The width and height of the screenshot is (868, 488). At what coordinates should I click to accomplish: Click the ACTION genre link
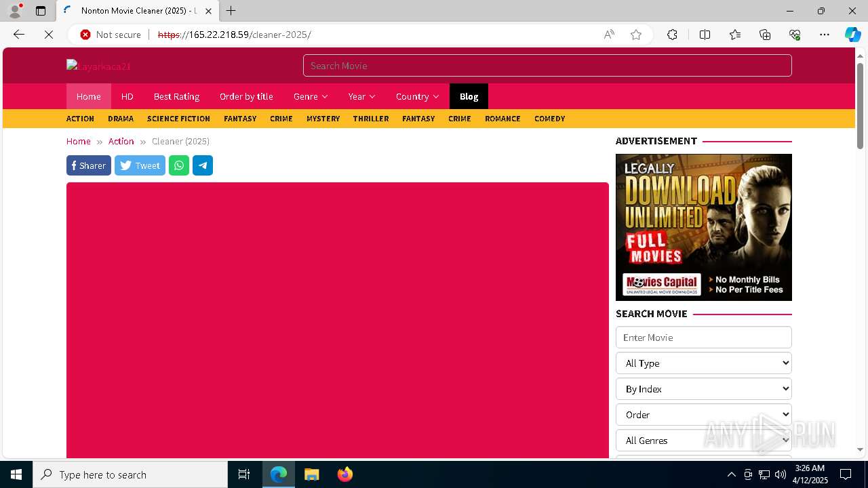point(80,119)
